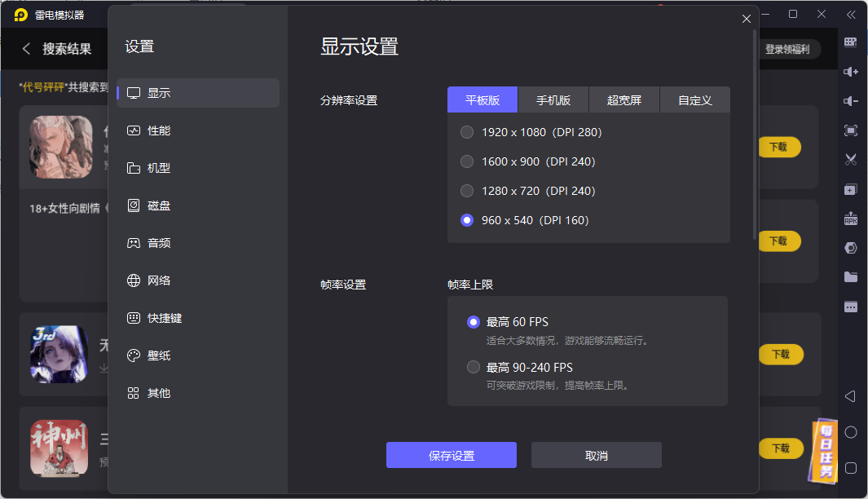Click the volume down icon in right sidebar
The height and width of the screenshot is (499, 868).
pos(850,101)
